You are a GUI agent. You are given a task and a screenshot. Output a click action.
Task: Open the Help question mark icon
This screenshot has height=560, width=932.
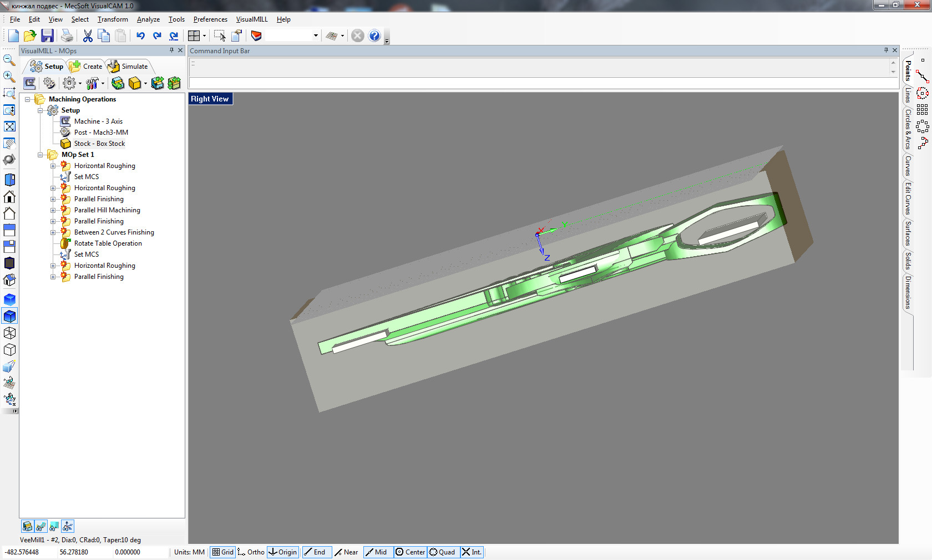(374, 36)
